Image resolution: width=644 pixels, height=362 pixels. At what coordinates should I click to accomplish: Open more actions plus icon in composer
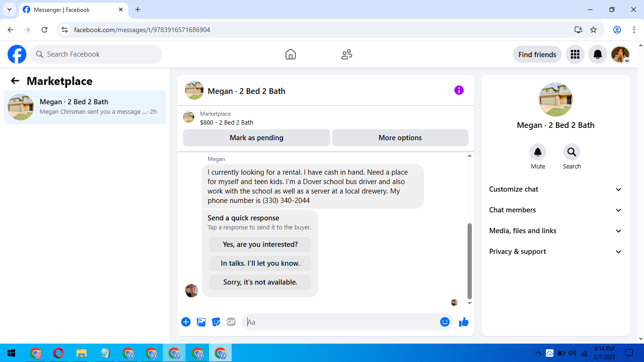186,322
